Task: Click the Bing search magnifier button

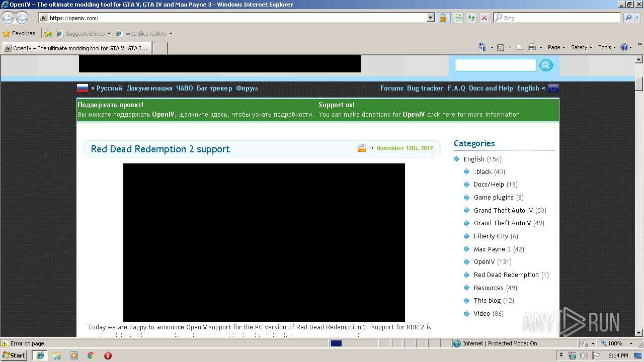Action: tap(628, 18)
